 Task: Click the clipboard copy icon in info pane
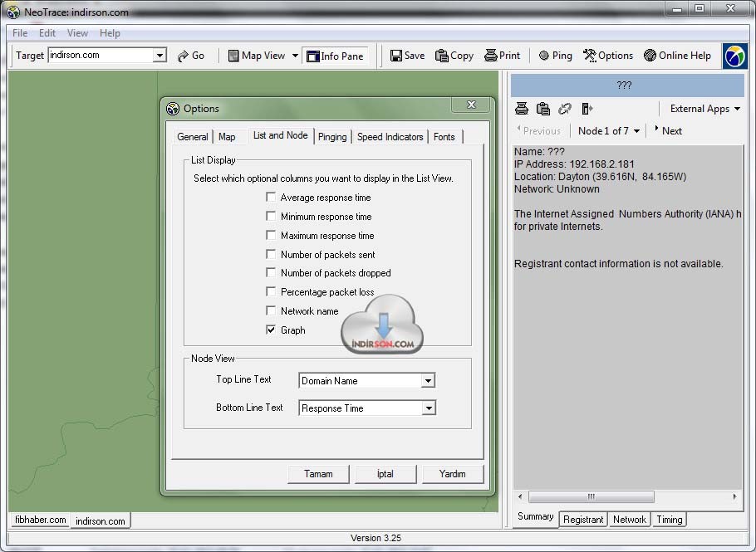click(x=542, y=109)
